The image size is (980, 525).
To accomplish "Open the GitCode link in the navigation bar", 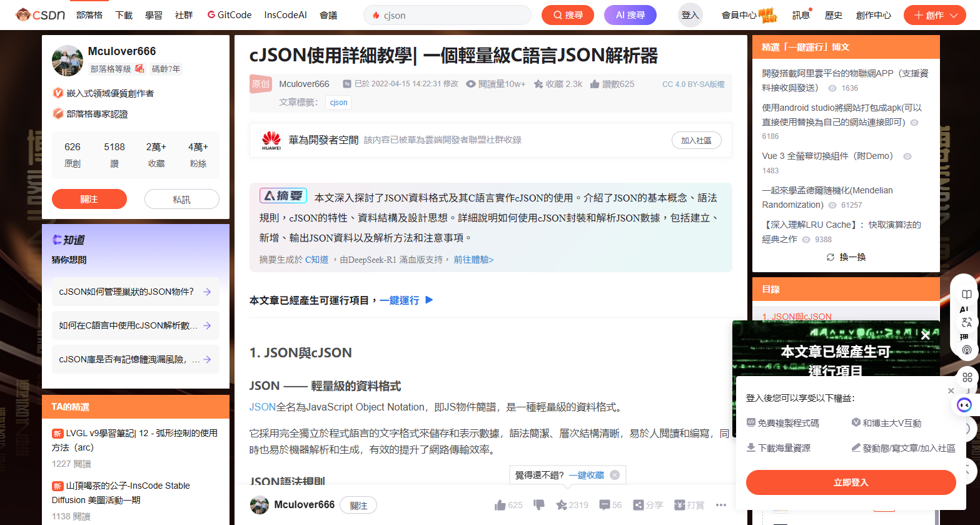I will (x=230, y=15).
